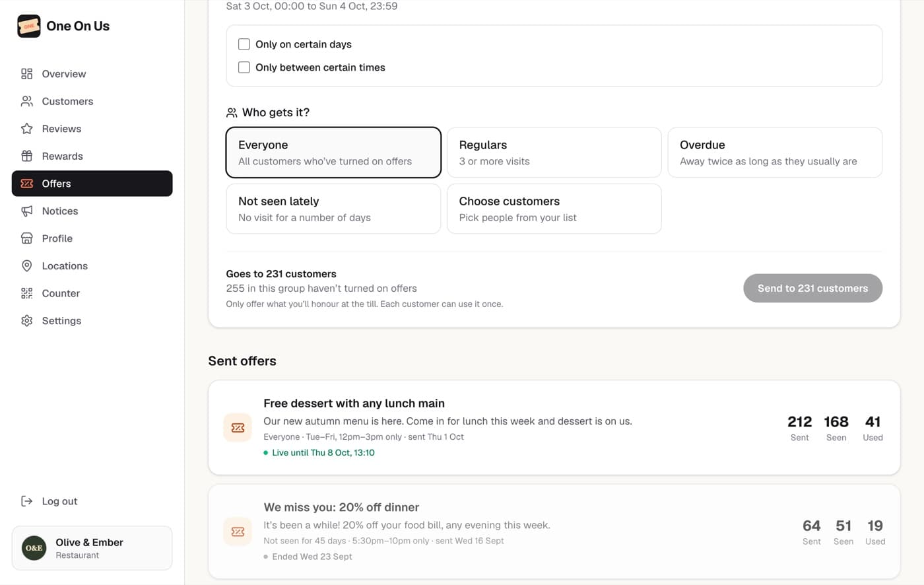Screen dimensions: 924x585
Task: Click the Ended Wed 23 Sept status
Action: [308, 557]
